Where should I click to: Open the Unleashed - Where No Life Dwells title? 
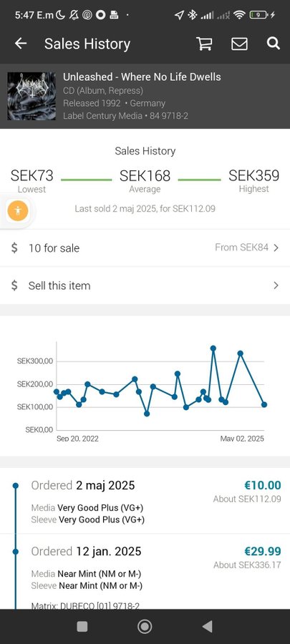point(142,77)
